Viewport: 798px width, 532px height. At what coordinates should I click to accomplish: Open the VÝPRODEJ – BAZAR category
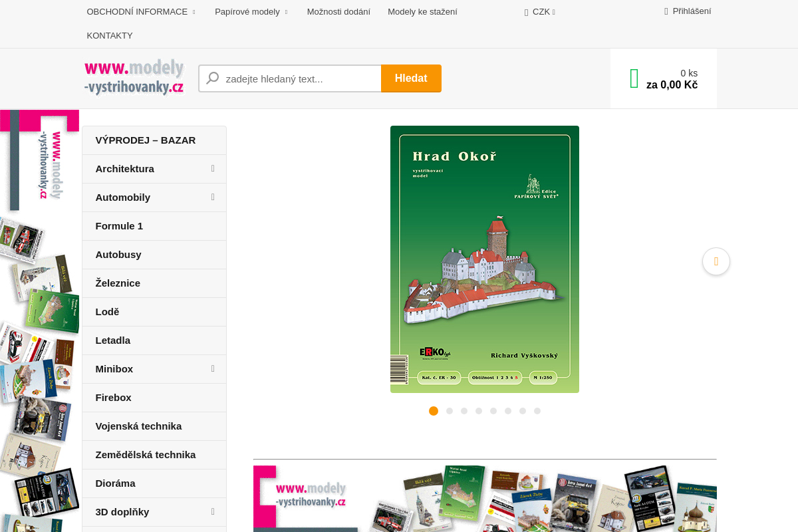pyautogui.click(x=146, y=140)
